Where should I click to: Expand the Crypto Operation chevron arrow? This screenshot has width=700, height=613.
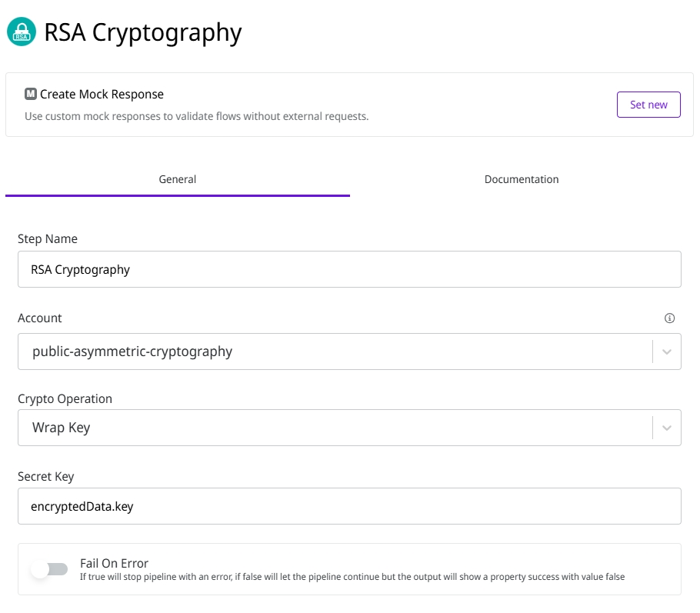coord(667,428)
